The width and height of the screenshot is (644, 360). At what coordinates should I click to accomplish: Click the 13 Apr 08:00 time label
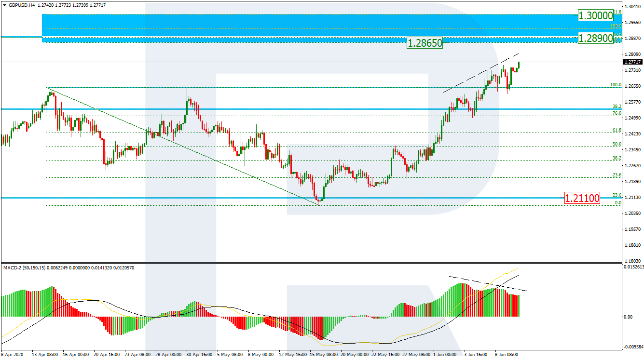click(x=44, y=354)
